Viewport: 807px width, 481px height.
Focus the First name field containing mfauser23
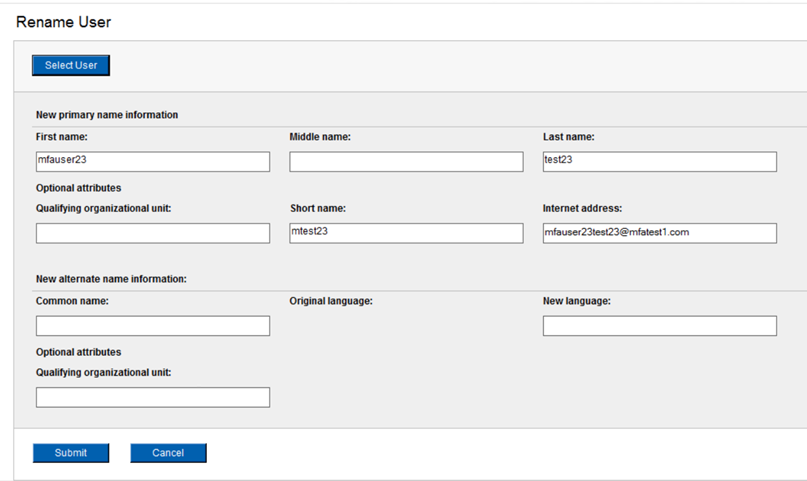(153, 162)
